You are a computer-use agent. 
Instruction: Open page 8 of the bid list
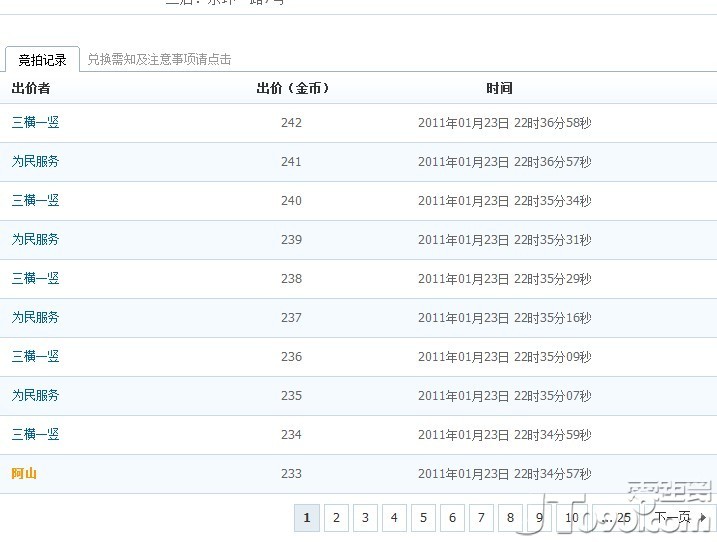pyautogui.click(x=511, y=518)
